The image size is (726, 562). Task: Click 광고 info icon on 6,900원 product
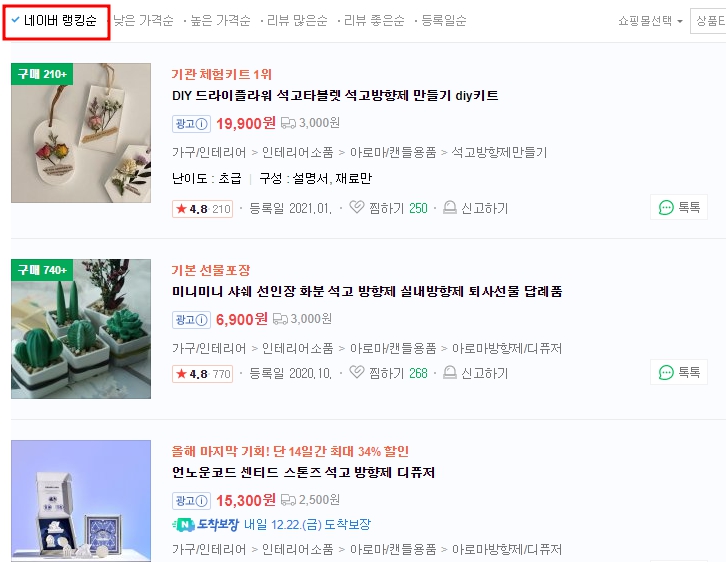coord(201,320)
